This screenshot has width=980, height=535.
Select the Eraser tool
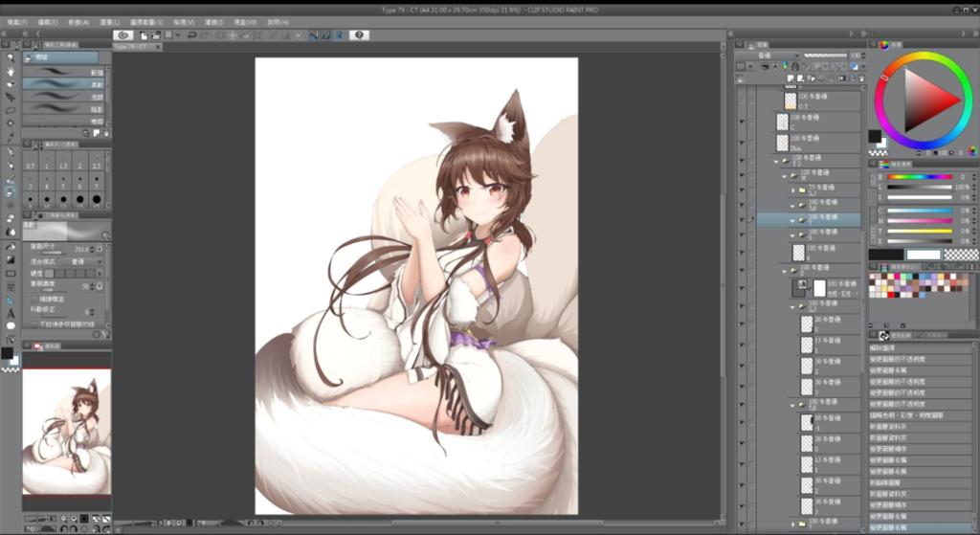pyautogui.click(x=10, y=218)
